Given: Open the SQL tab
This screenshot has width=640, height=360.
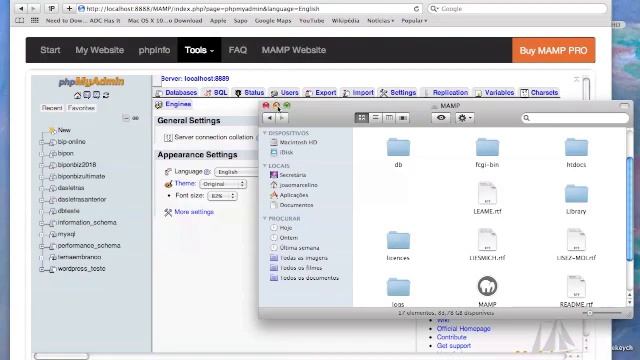Looking at the screenshot, I should [x=216, y=93].
